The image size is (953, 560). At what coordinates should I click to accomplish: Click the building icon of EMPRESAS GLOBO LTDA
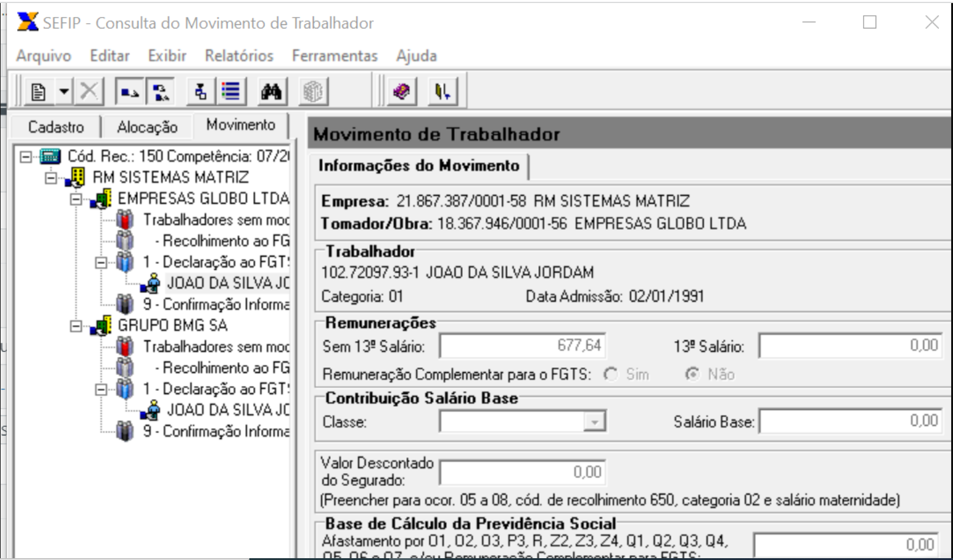101,199
